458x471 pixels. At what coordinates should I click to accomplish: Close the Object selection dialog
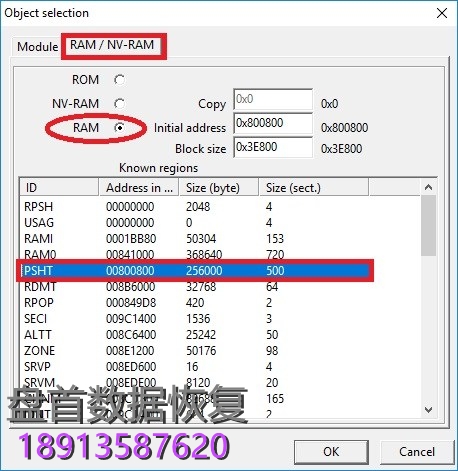[x=442, y=13]
